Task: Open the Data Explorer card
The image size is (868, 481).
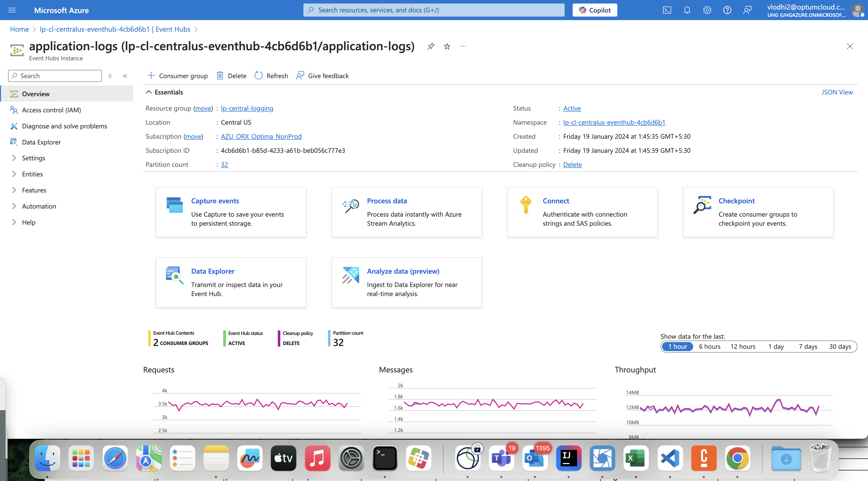Action: [x=231, y=282]
